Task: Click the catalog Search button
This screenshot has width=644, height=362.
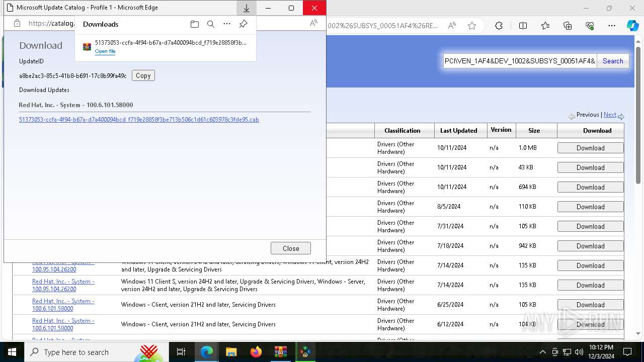Action: [612, 61]
